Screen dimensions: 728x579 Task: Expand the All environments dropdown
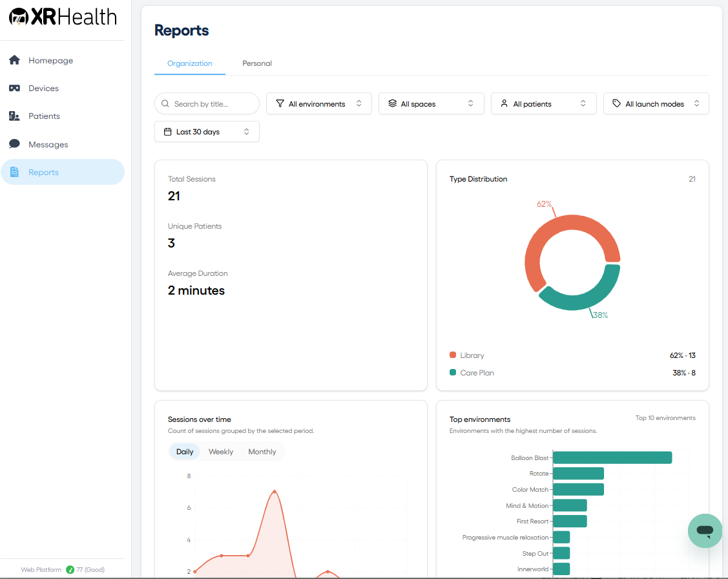pos(319,103)
